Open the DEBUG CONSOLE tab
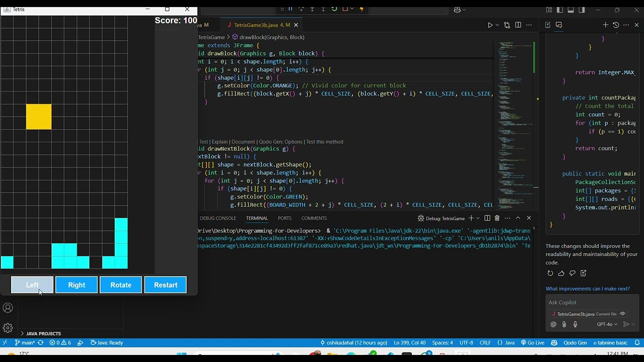 pyautogui.click(x=218, y=218)
